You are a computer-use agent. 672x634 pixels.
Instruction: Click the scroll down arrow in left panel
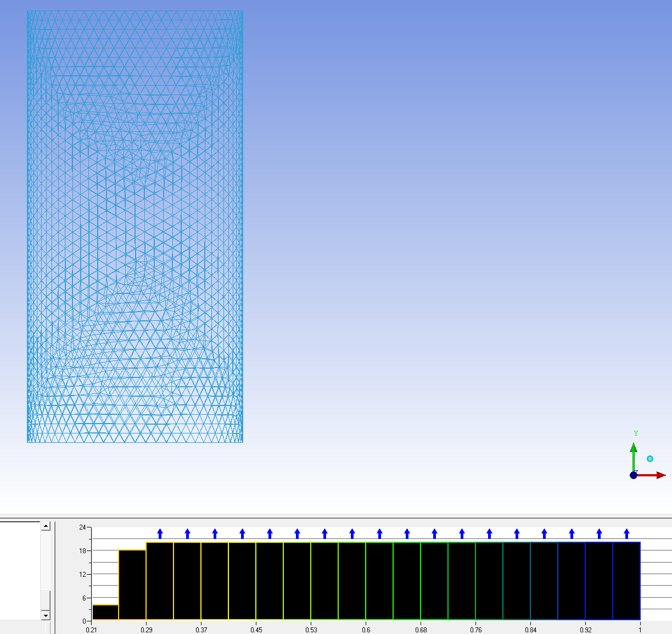coord(46,615)
